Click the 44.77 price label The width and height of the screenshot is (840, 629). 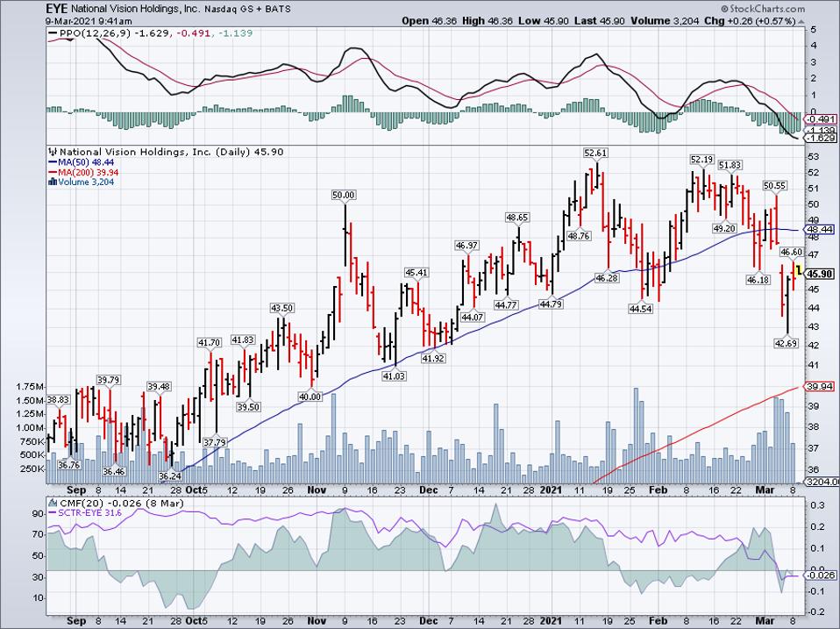pyautogui.click(x=506, y=305)
